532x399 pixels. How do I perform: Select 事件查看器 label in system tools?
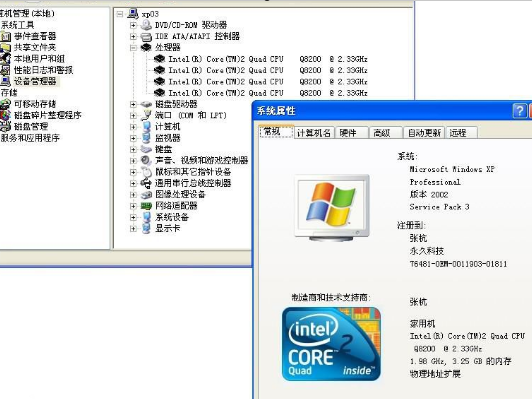tap(35, 36)
